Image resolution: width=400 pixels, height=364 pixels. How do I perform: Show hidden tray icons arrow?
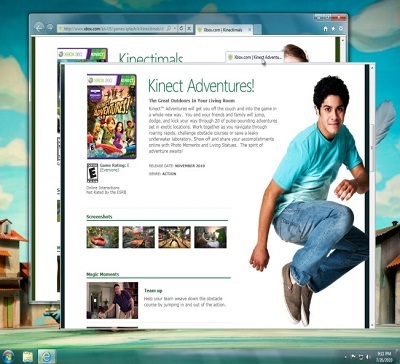[x=345, y=357]
